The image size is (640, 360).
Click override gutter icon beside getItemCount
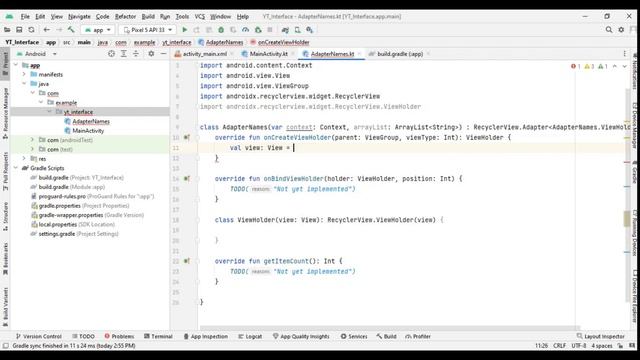pyautogui.click(x=187, y=261)
